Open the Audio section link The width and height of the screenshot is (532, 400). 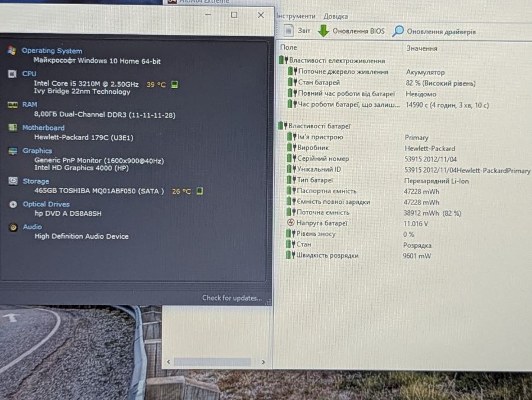point(33,227)
